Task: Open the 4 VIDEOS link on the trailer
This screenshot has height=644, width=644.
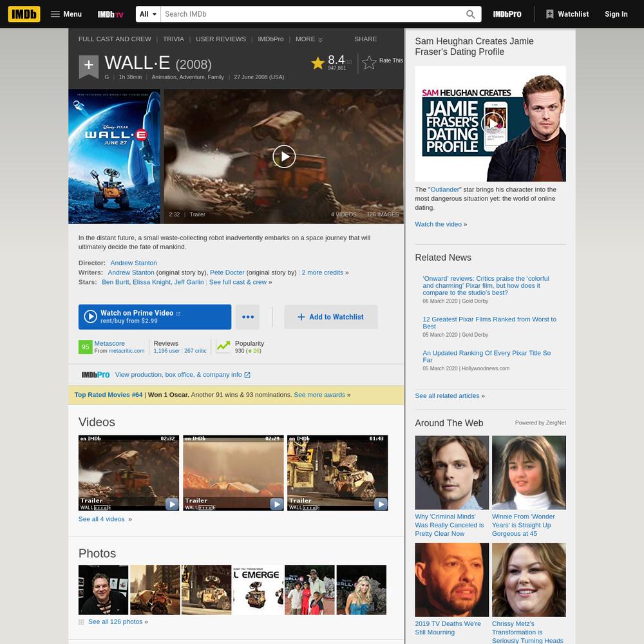Action: point(344,214)
